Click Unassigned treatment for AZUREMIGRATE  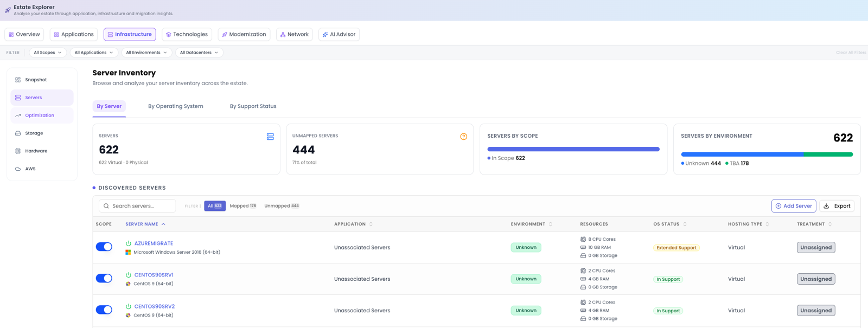pos(816,247)
